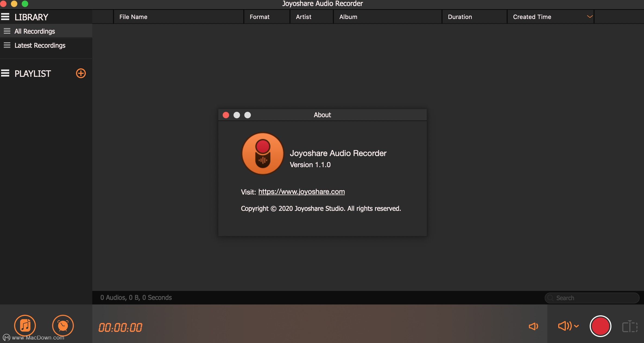This screenshot has width=644, height=343.
Task: Sort by Created Time column header
Action: point(551,17)
